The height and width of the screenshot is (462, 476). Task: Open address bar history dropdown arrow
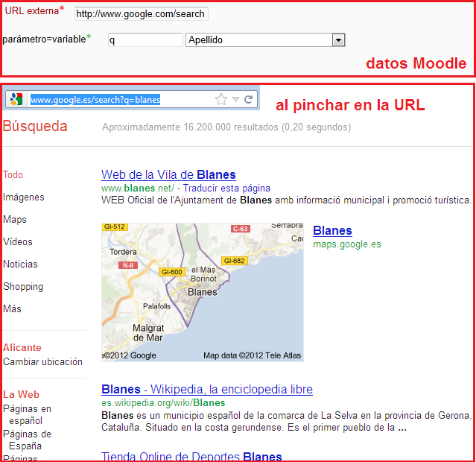pyautogui.click(x=235, y=99)
